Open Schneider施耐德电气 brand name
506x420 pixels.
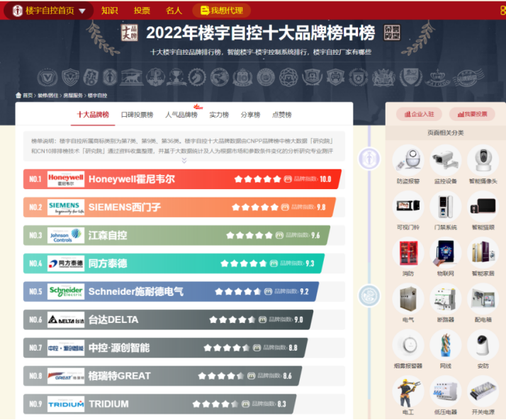tap(136, 292)
